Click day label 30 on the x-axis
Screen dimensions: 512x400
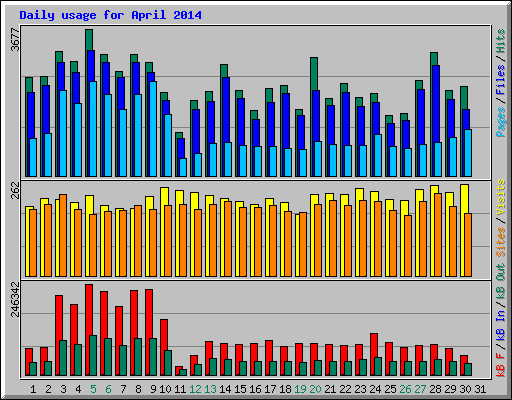465,389
